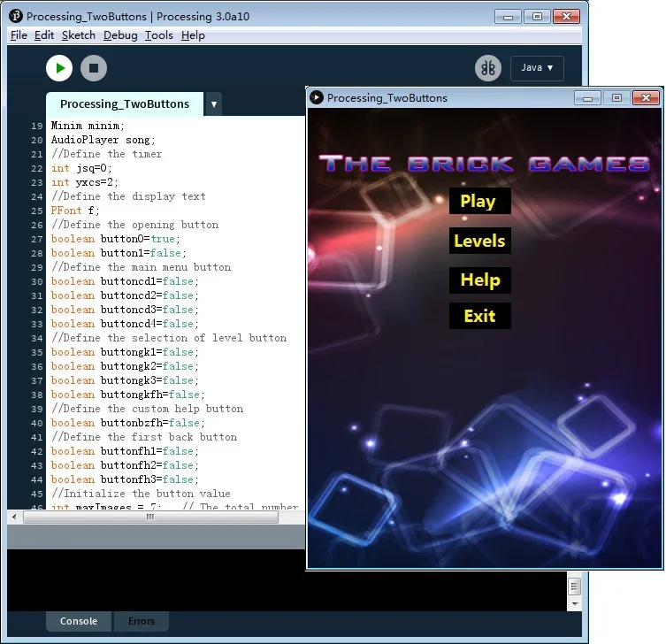This screenshot has height=644, width=666.
Task: Open the Sketch menu
Action: point(79,35)
